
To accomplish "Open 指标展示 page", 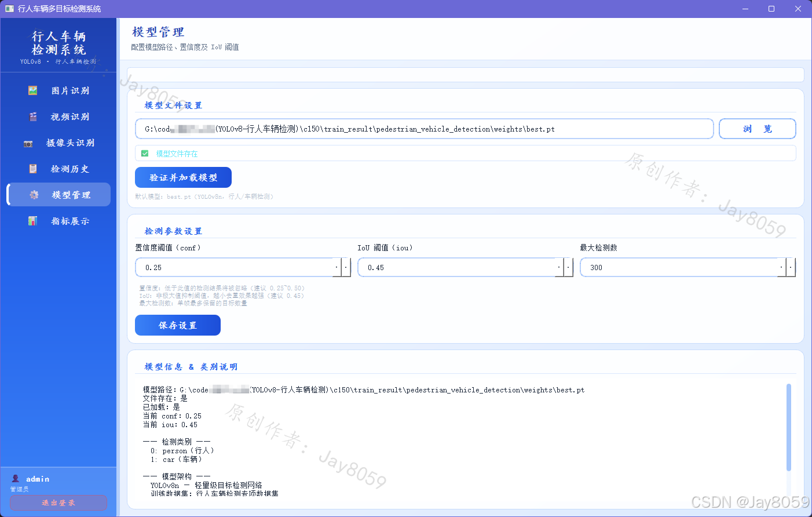I will [x=58, y=221].
